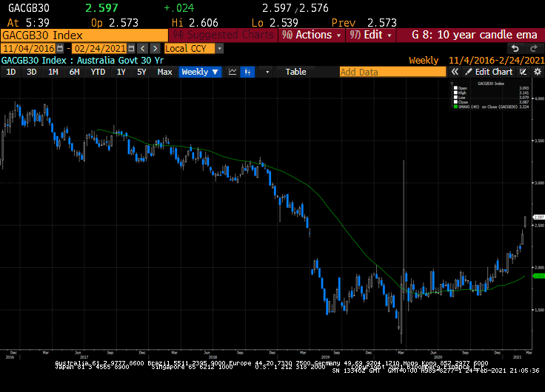
Task: Open the Local CCY currency dropdown arrow
Action: [219, 49]
